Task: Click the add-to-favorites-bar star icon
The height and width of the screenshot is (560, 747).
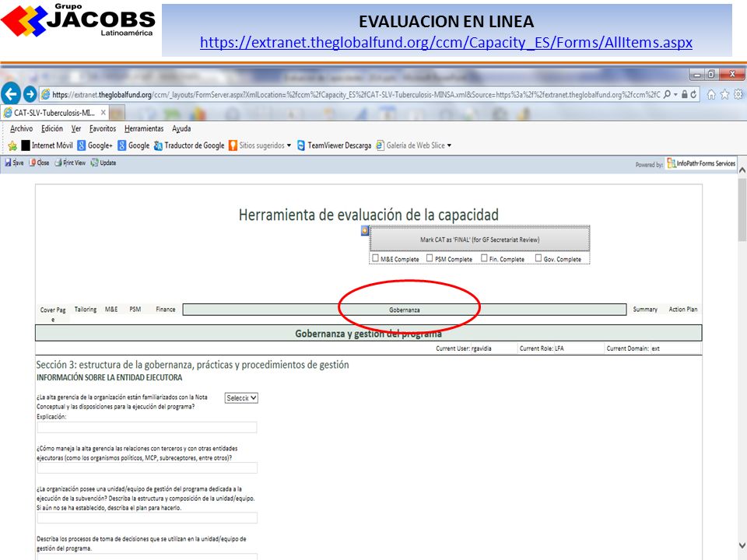Action: (x=12, y=145)
